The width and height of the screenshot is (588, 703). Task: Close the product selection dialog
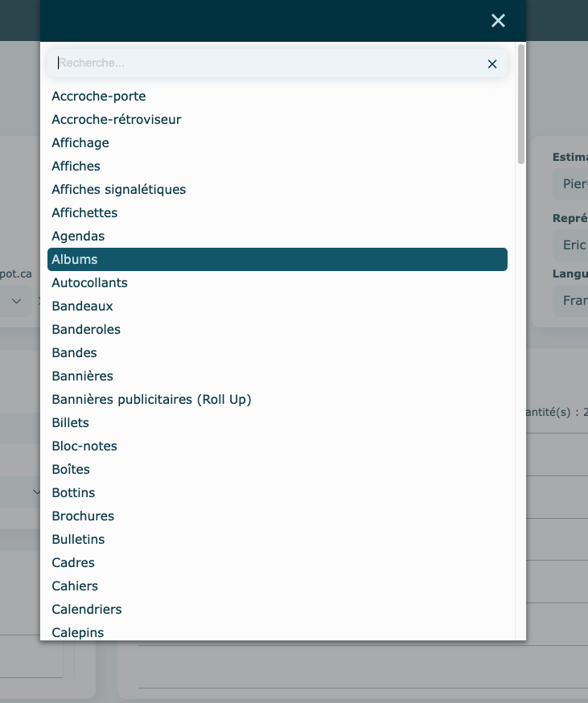tap(498, 21)
